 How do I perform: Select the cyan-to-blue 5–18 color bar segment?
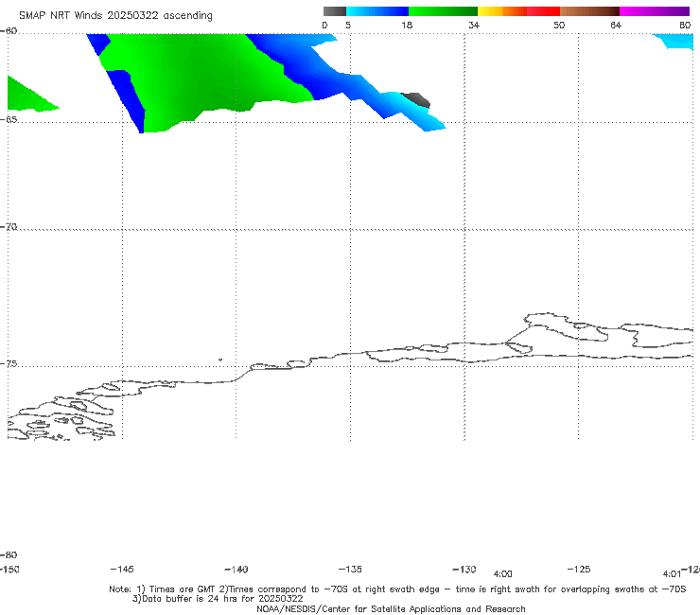[377, 11]
